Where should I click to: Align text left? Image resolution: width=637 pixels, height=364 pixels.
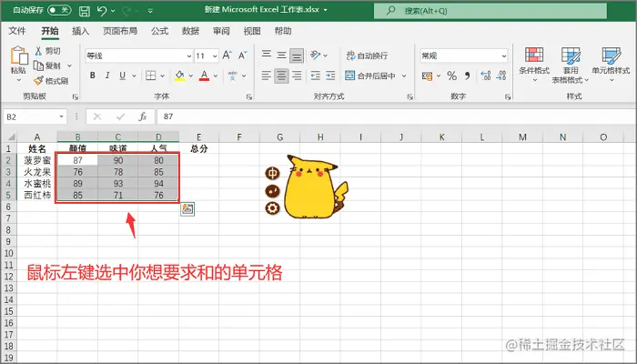click(x=266, y=76)
